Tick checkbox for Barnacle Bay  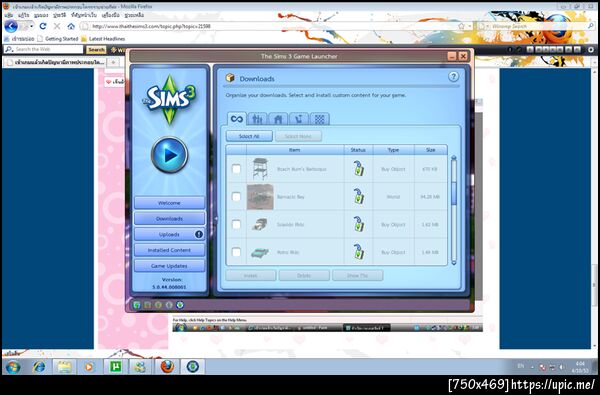pyautogui.click(x=236, y=196)
